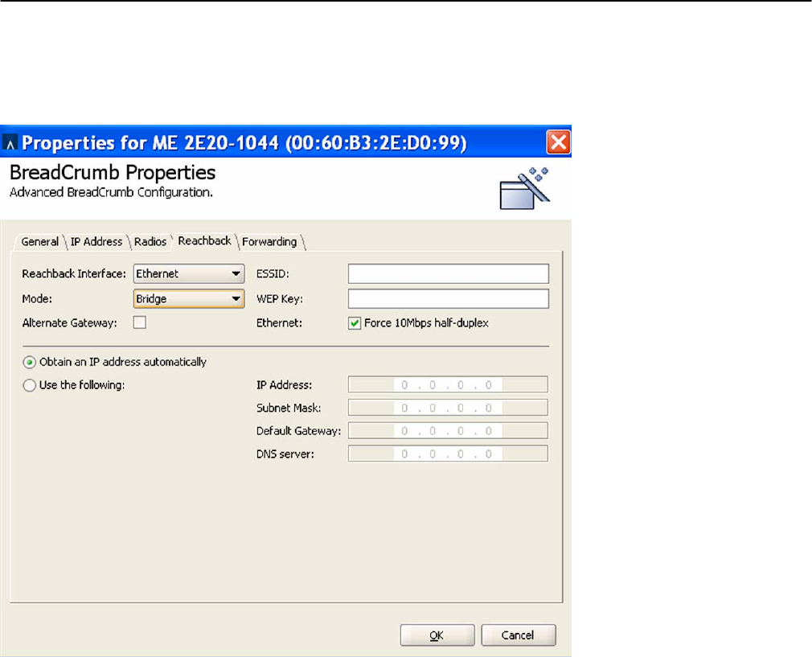Switch to the General tab
Screen dimensions: 812x657
pyautogui.click(x=40, y=242)
